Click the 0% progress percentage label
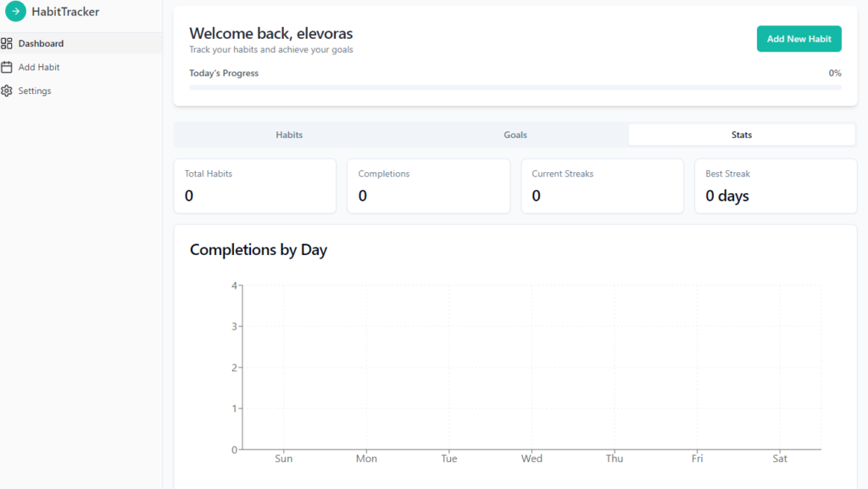 (x=834, y=73)
